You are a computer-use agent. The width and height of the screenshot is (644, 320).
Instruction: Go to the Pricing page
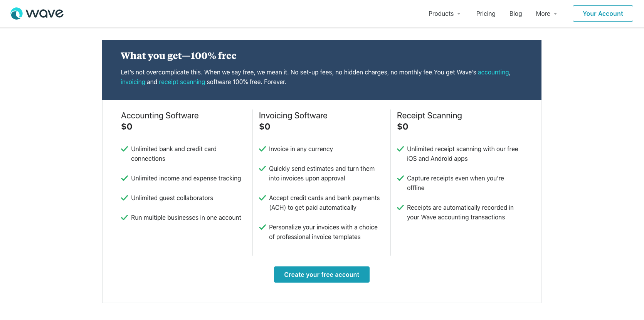486,13
